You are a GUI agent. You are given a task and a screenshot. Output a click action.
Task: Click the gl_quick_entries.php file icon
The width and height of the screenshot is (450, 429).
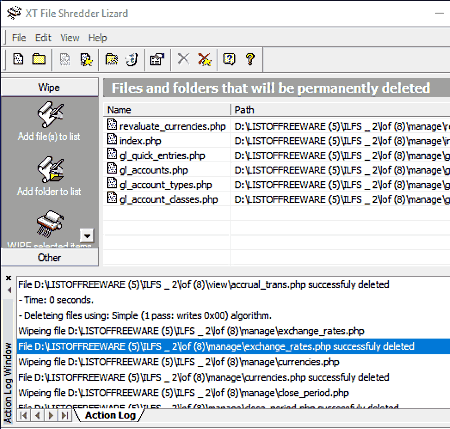112,154
